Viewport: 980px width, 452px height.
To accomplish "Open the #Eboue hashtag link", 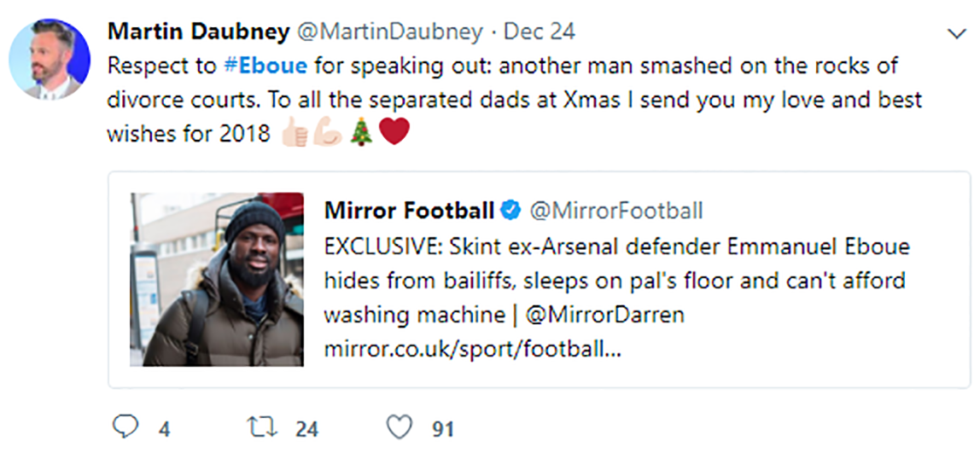I will point(265,66).
